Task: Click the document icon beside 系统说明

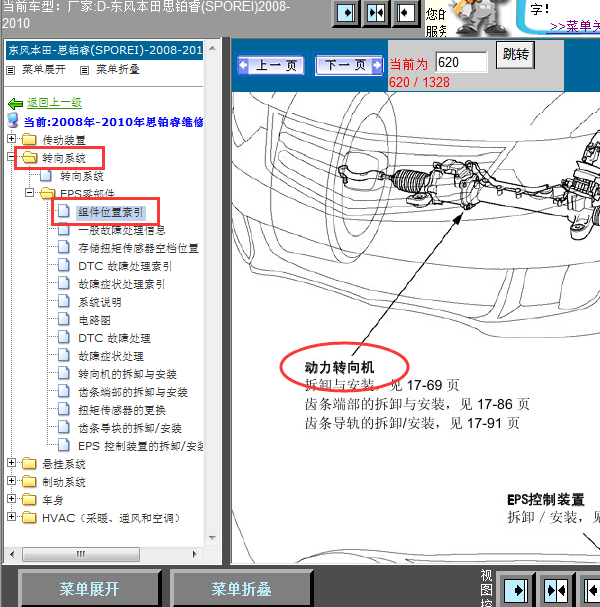Action: pyautogui.click(x=63, y=302)
